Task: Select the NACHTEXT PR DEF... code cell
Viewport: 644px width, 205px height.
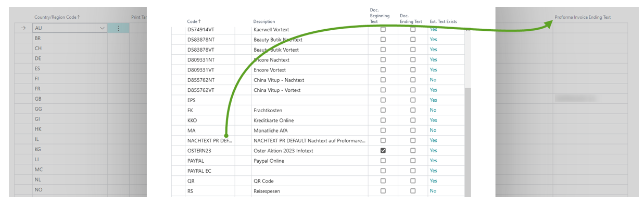Action: pyautogui.click(x=210, y=140)
